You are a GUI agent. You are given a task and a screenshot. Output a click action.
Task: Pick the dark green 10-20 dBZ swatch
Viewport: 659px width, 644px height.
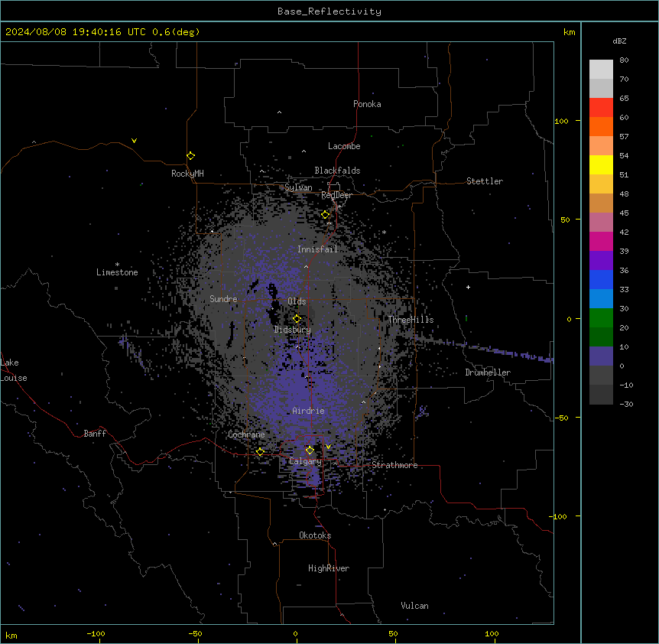click(601, 337)
